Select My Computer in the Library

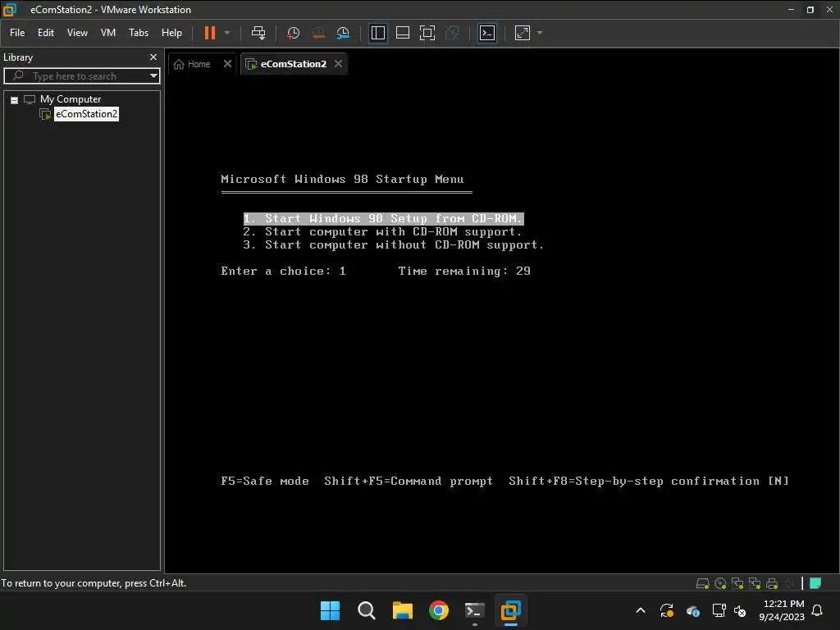coord(71,99)
